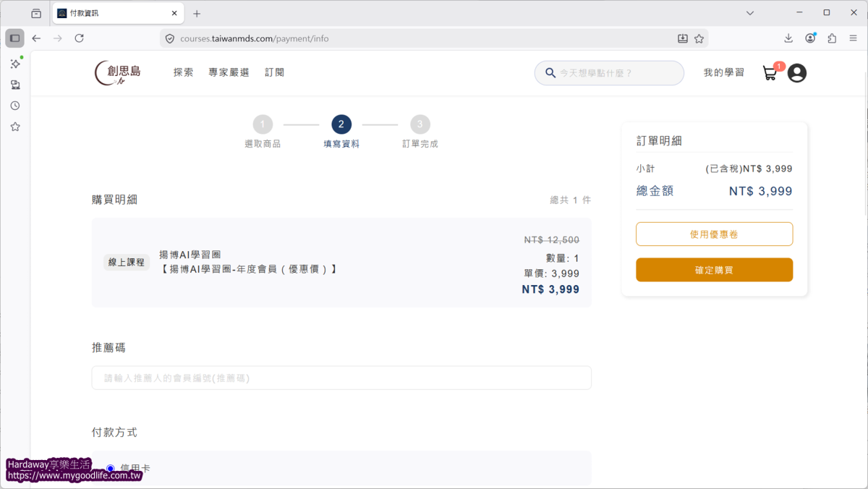
Task: Click the search magnifier icon
Action: (x=550, y=73)
